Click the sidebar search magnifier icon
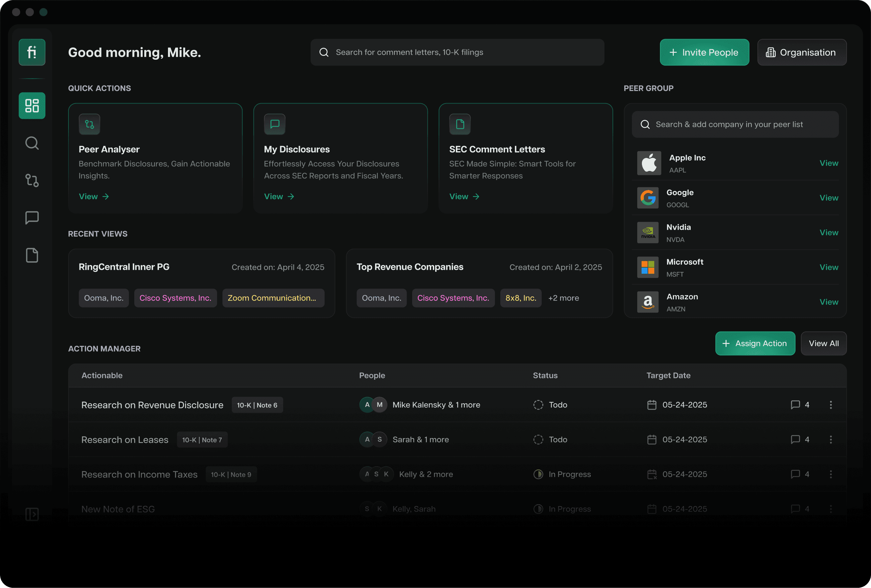 (32, 143)
